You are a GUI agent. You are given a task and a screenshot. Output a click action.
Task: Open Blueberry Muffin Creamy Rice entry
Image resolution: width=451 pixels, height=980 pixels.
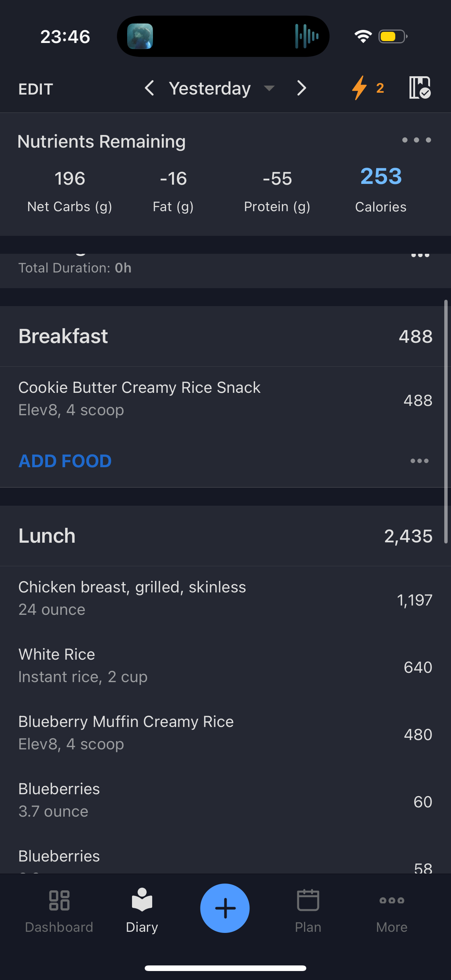[x=225, y=733]
